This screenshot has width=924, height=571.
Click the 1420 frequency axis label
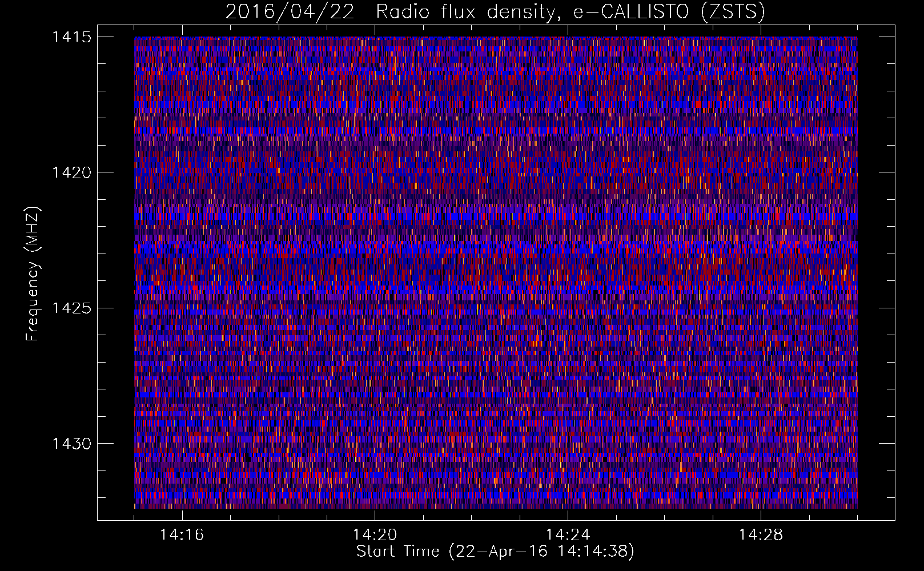(71, 172)
